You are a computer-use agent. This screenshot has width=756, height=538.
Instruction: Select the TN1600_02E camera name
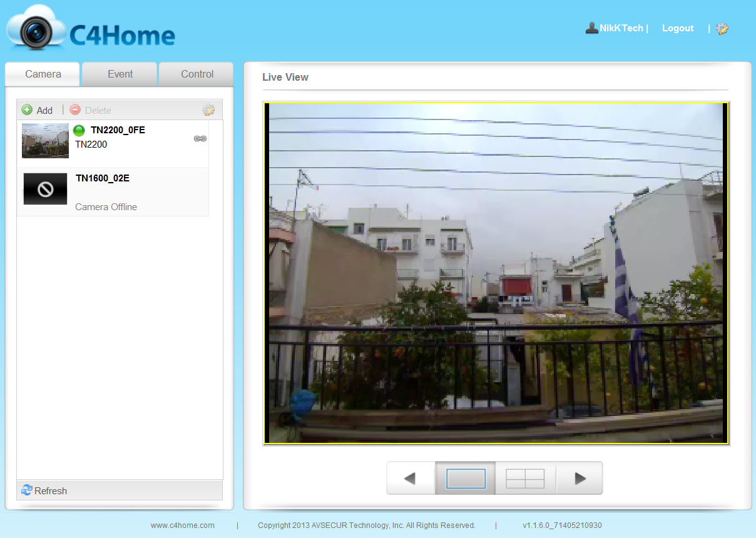tap(103, 178)
